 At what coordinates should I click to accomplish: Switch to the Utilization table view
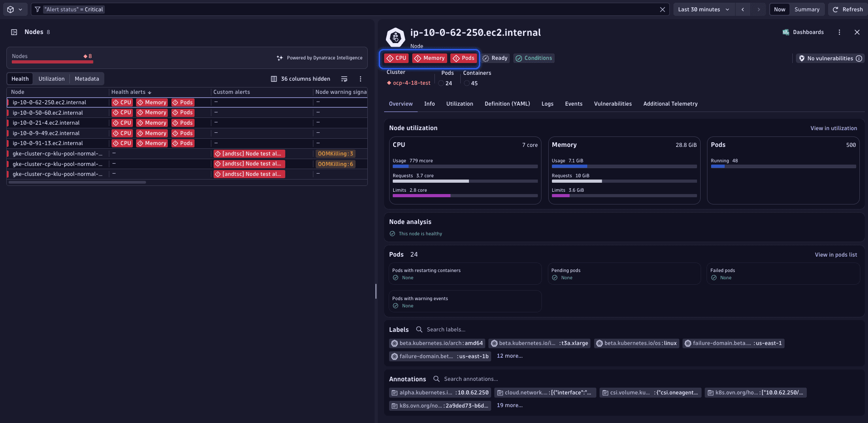[51, 79]
